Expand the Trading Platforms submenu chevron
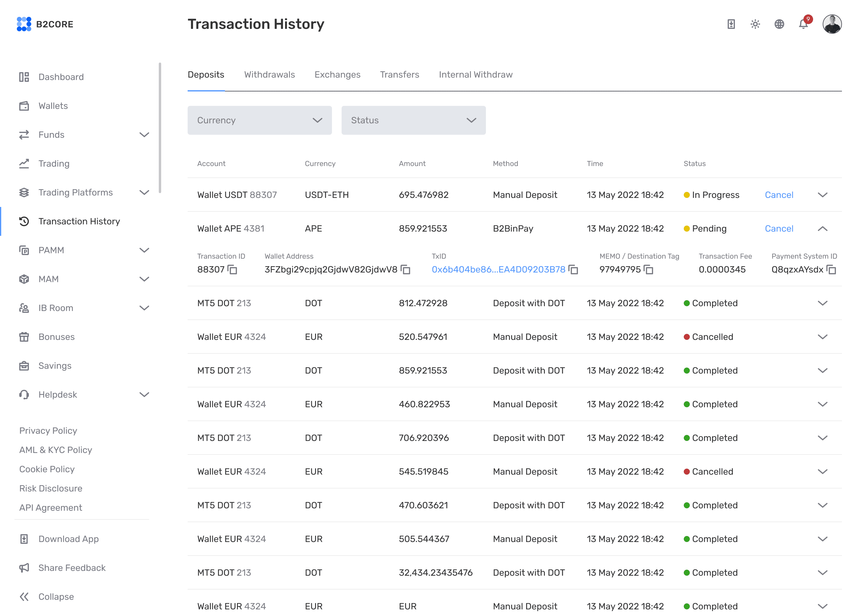Image resolution: width=866 pixels, height=616 pixels. click(x=144, y=192)
